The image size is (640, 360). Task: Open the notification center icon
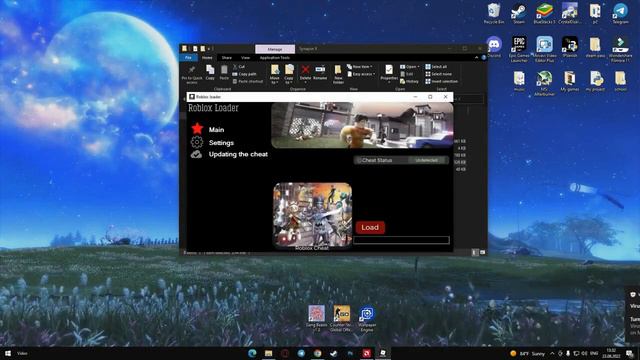(629, 353)
